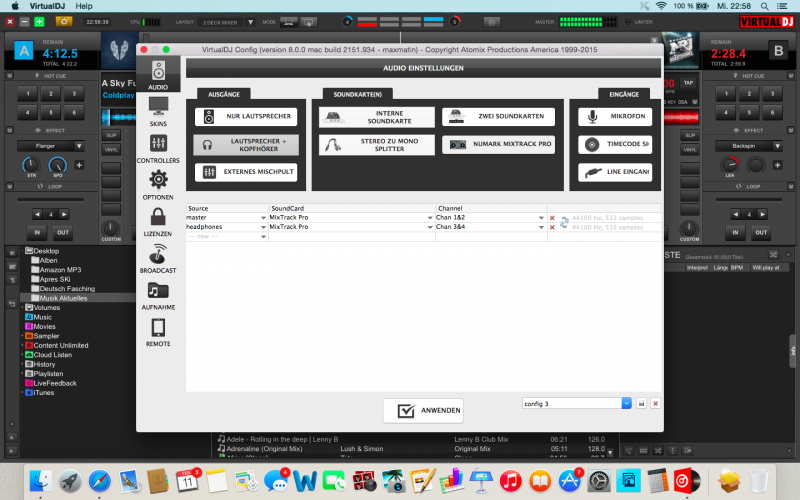
Task: Open the Audio settings section
Action: (158, 74)
